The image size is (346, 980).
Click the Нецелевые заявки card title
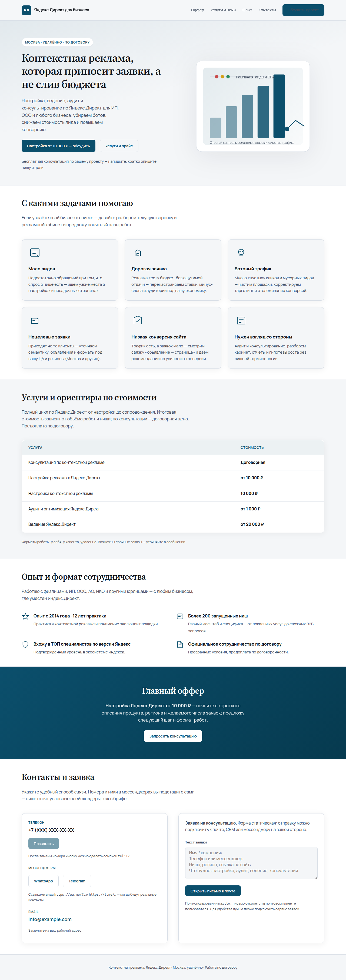pos(49,337)
